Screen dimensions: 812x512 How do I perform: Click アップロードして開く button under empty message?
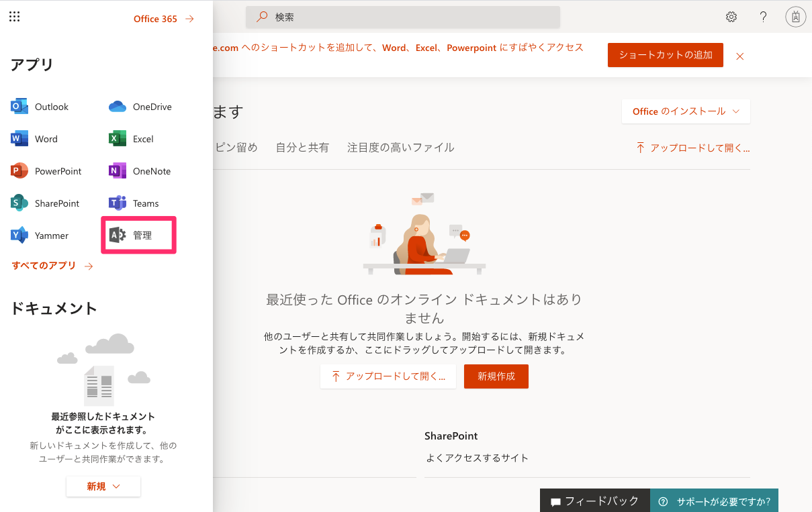pos(388,376)
